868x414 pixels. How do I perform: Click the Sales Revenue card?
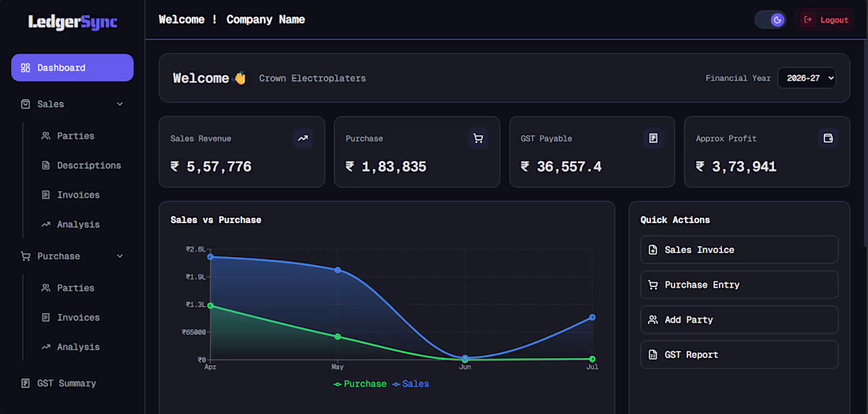click(x=242, y=152)
